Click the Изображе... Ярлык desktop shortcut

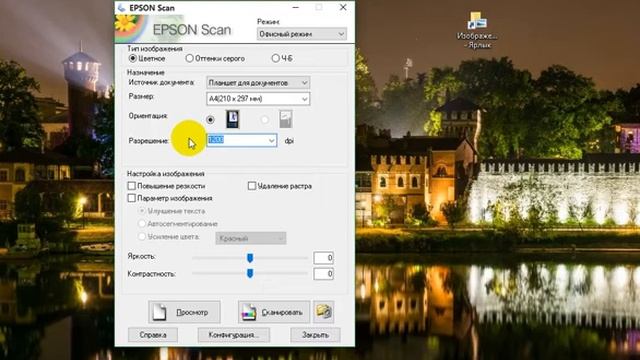(477, 30)
